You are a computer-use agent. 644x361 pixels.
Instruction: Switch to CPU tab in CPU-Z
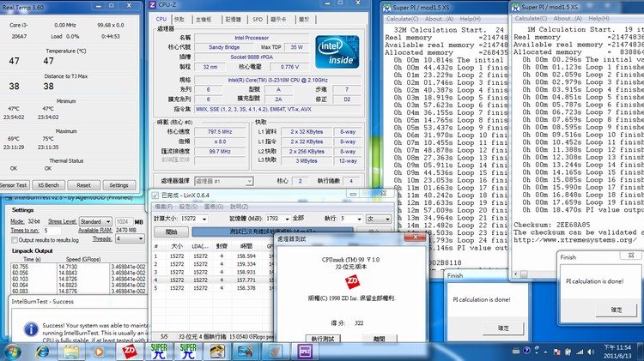pyautogui.click(x=161, y=19)
